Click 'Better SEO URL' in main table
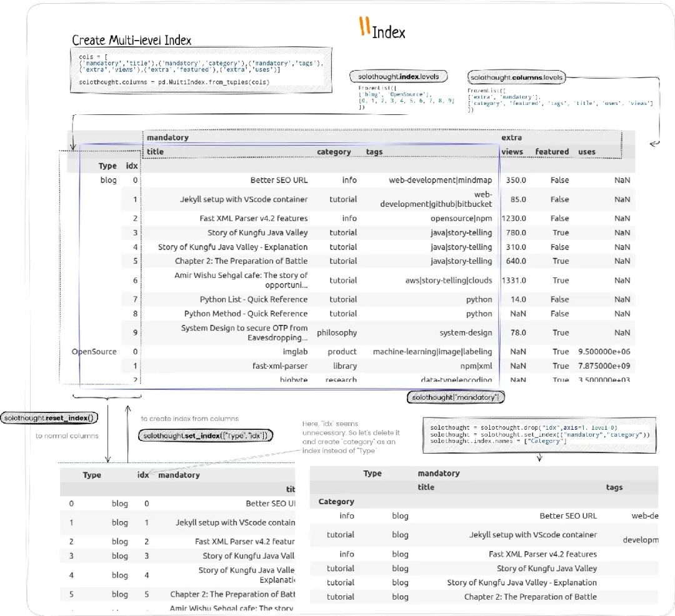This screenshot has height=616, width=675. pos(279,180)
